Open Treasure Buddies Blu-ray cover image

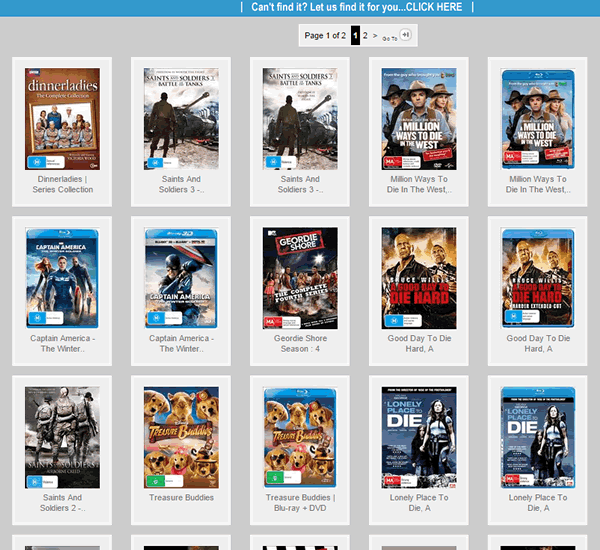[300, 437]
